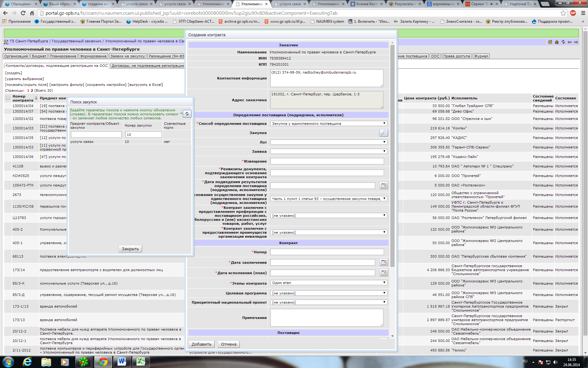Open the организации инвалидов preference dropdown
This screenshot has width=588, height=368.
pyautogui.click(x=329, y=232)
